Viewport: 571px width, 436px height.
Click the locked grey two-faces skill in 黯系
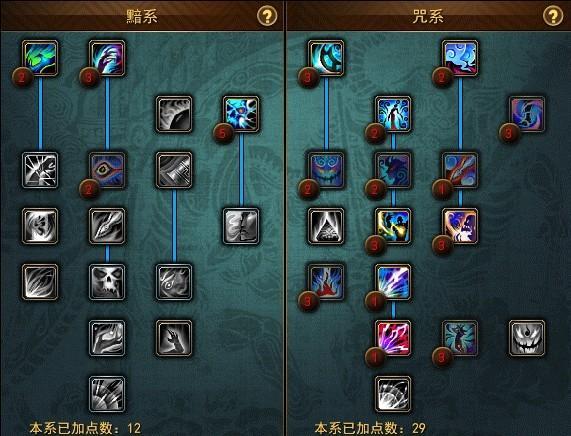(241, 226)
